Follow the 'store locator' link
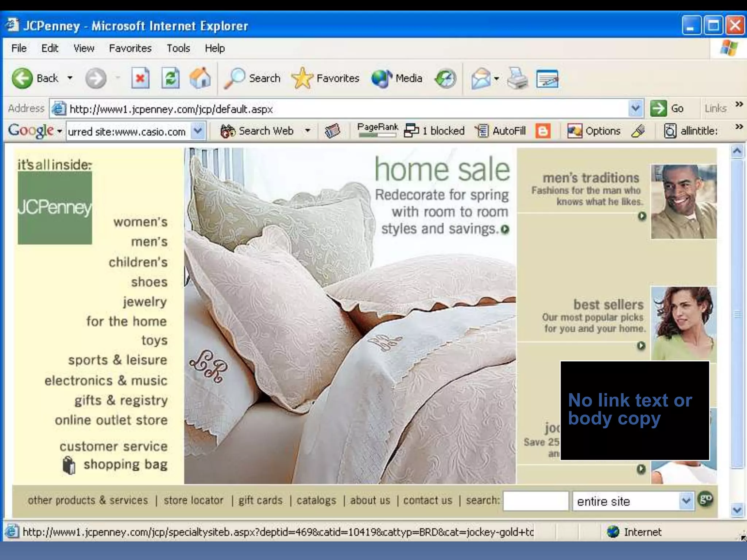The image size is (747, 560). pyautogui.click(x=193, y=500)
